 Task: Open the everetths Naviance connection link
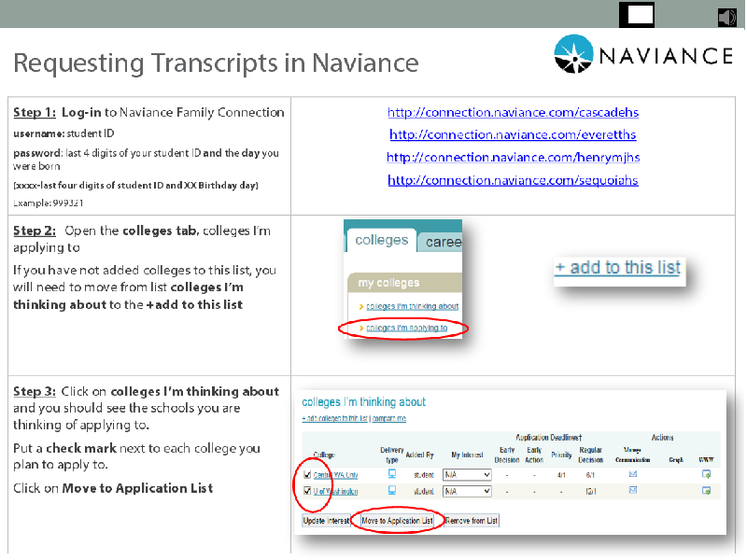point(513,135)
